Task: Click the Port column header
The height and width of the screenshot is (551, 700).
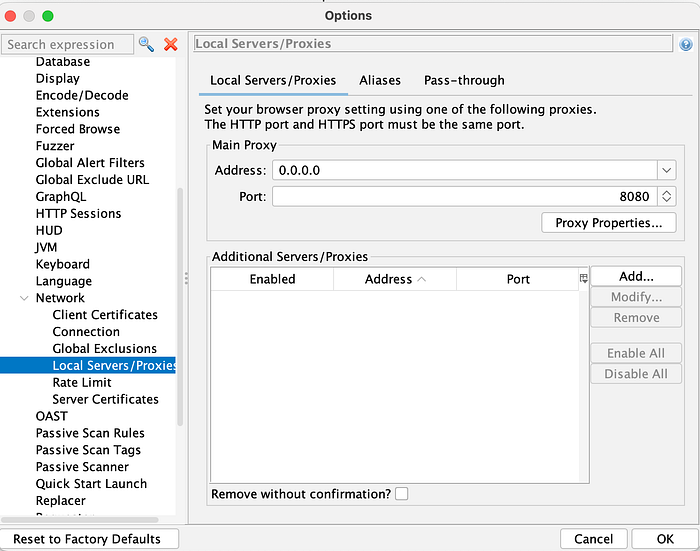Action: pos(518,279)
